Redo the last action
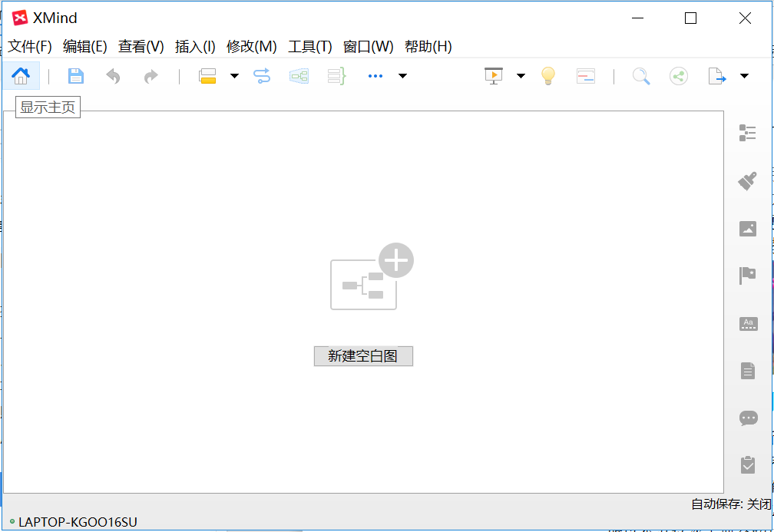The image size is (774, 532). (150, 75)
